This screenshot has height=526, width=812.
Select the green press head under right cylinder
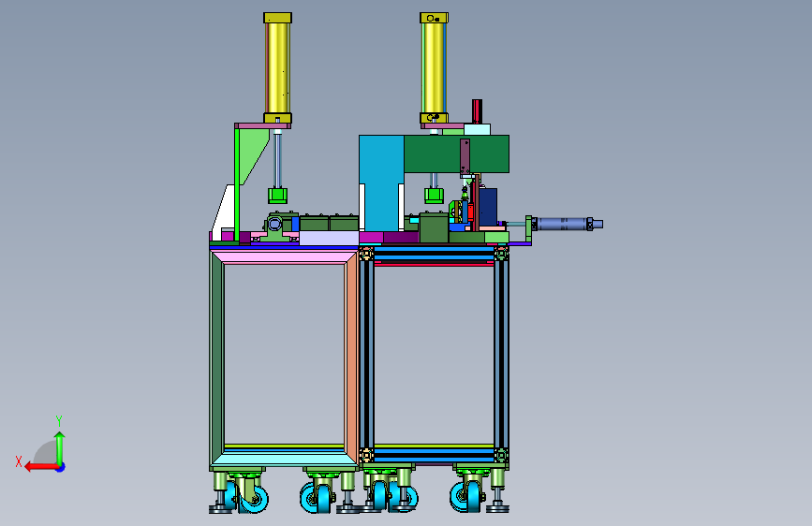coord(434,196)
